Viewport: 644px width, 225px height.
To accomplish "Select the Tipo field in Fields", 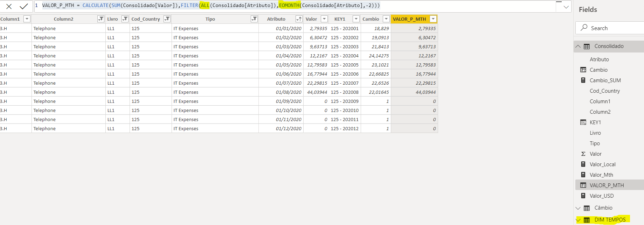I will tap(595, 143).
